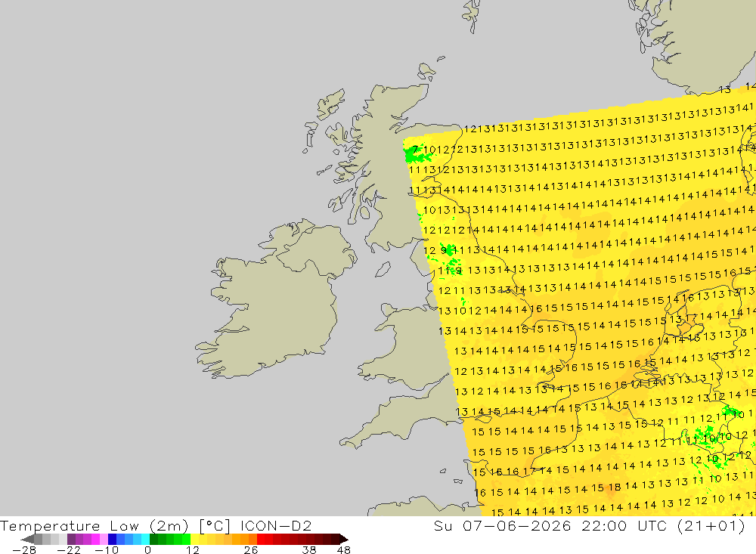
Task: Select the bright yellow swatch after the green band
Action: (x=194, y=540)
